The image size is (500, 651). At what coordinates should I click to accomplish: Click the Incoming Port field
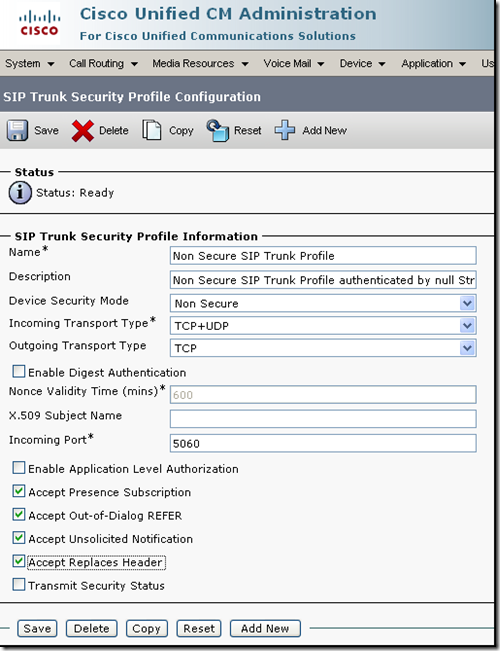click(323, 443)
